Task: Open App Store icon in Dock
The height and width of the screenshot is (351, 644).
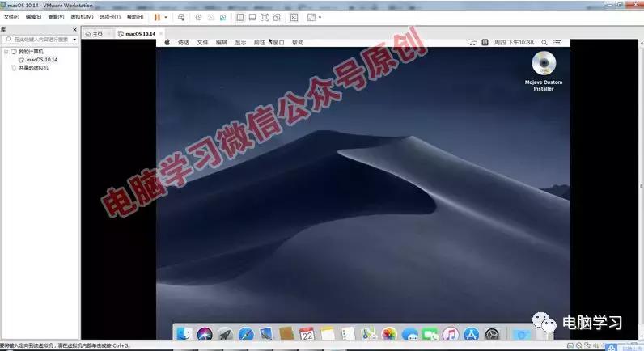Action: (471, 335)
